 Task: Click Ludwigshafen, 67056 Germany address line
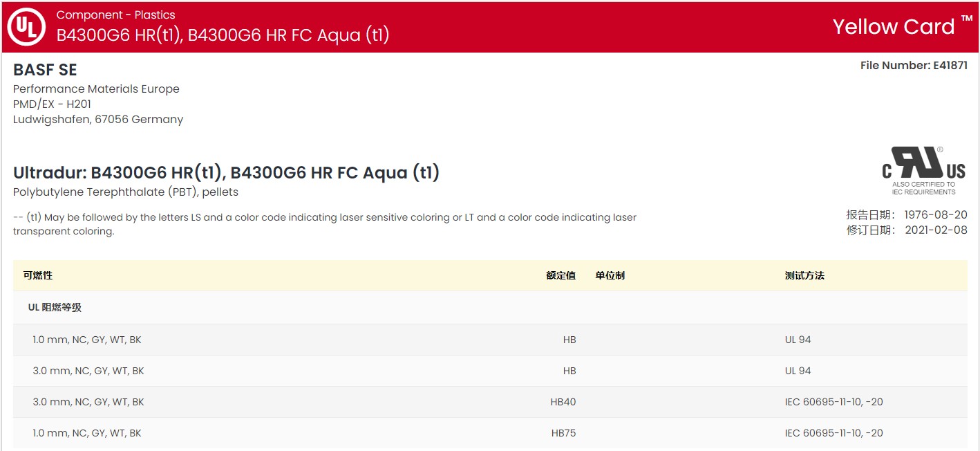point(98,120)
